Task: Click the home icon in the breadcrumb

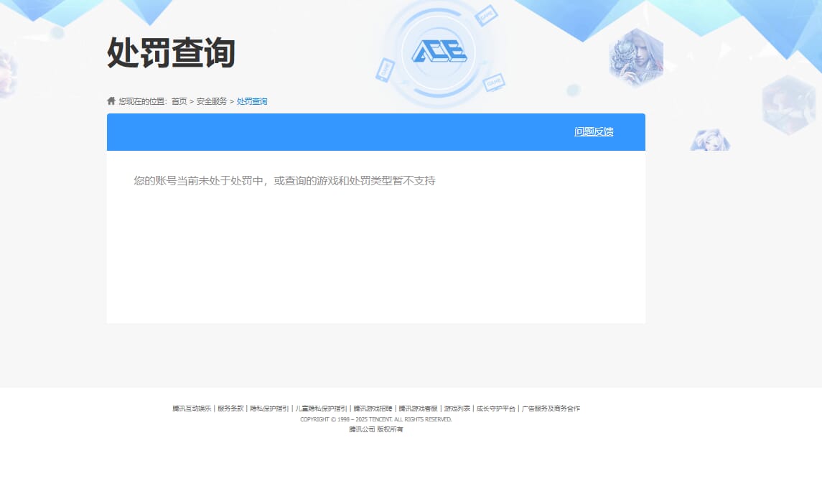Action: click(110, 101)
